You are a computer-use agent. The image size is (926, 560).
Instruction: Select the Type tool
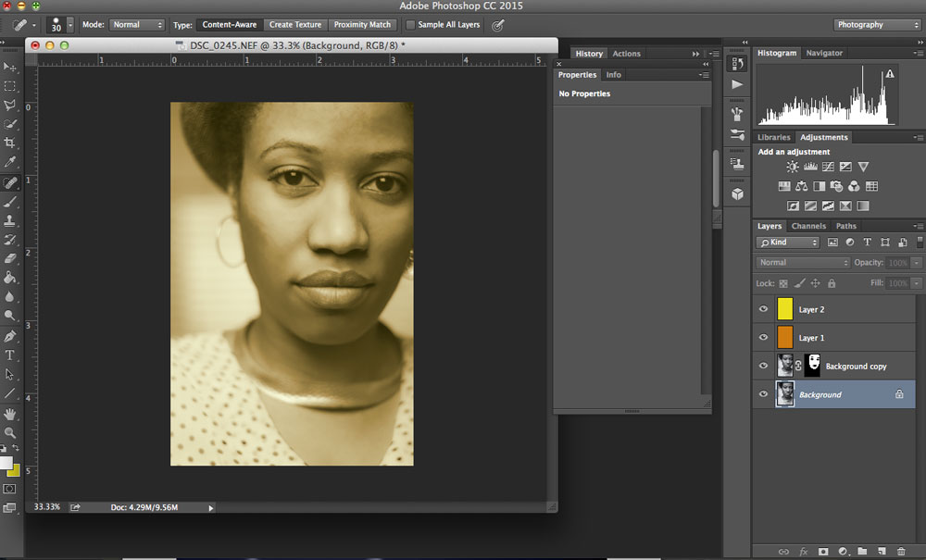click(x=10, y=355)
